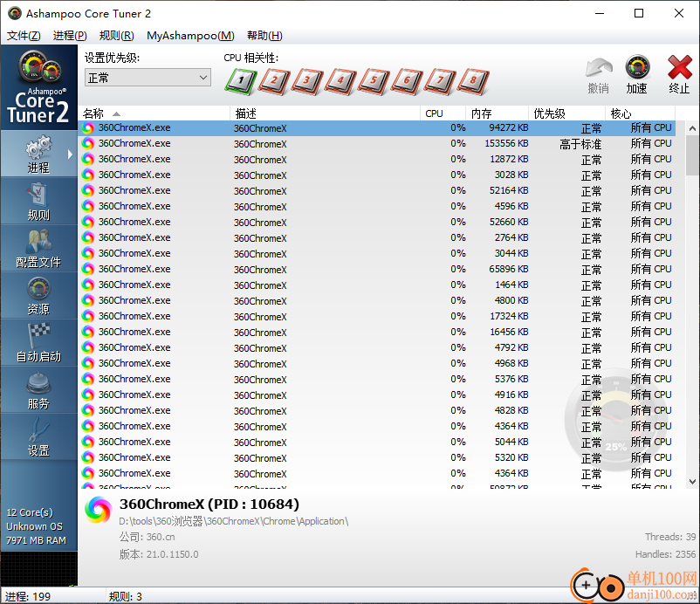Sort by the CPU column header
The width and height of the screenshot is (700, 604).
(x=443, y=113)
